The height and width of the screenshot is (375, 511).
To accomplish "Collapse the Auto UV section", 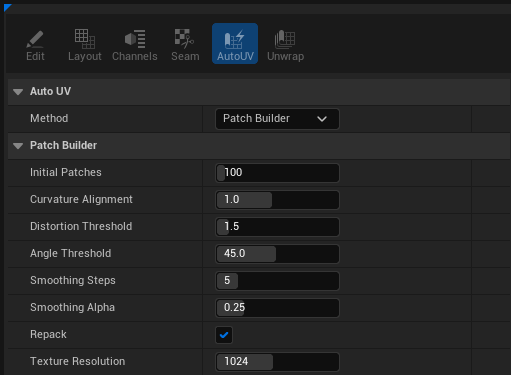I will [x=18, y=92].
